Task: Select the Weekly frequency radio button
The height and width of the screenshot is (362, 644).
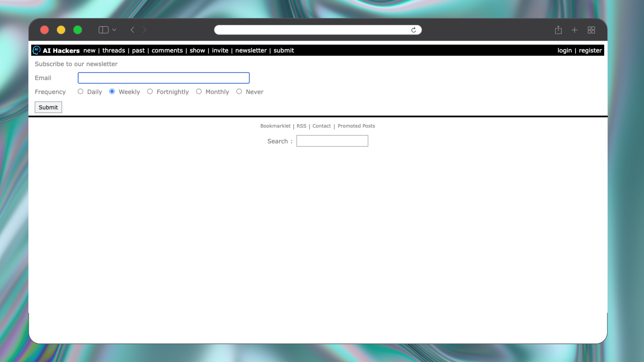Action: click(x=112, y=92)
